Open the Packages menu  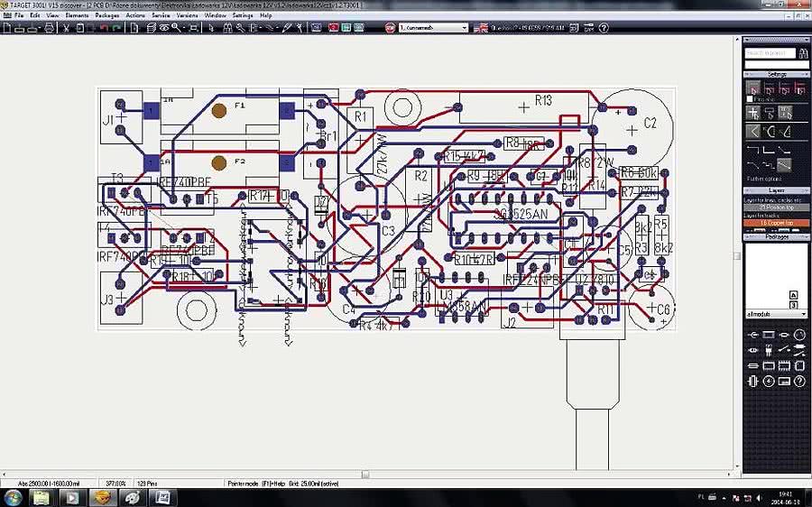(x=106, y=15)
